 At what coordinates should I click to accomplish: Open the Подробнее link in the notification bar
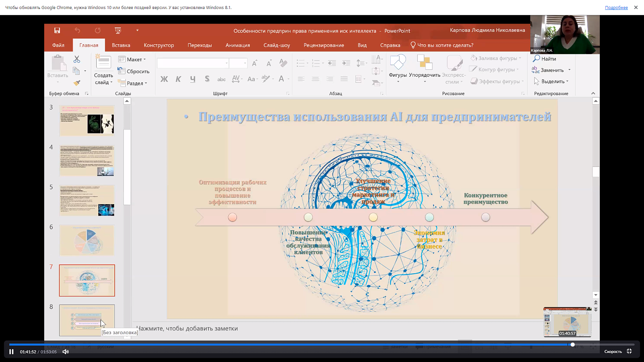click(x=616, y=7)
